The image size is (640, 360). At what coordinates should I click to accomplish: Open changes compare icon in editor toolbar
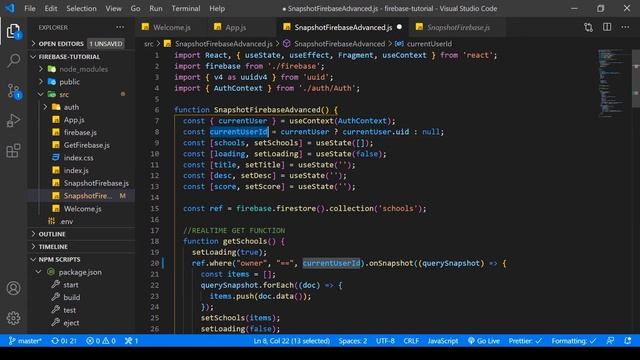click(588, 27)
